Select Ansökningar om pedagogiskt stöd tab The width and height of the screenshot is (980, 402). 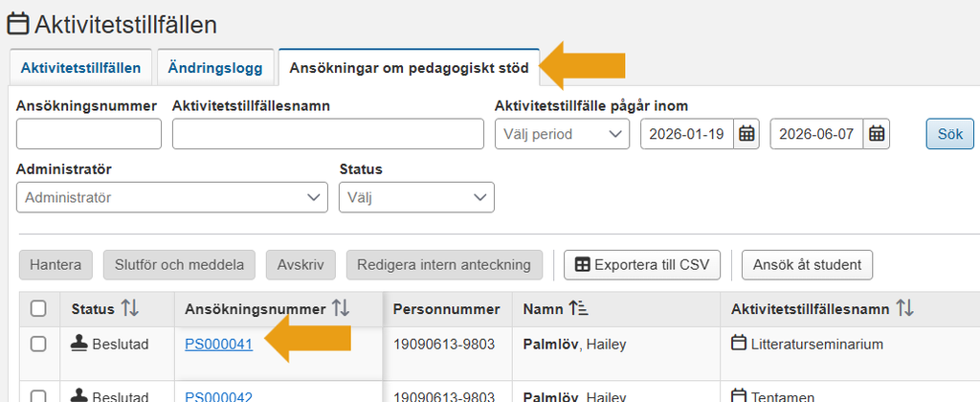[x=409, y=68]
